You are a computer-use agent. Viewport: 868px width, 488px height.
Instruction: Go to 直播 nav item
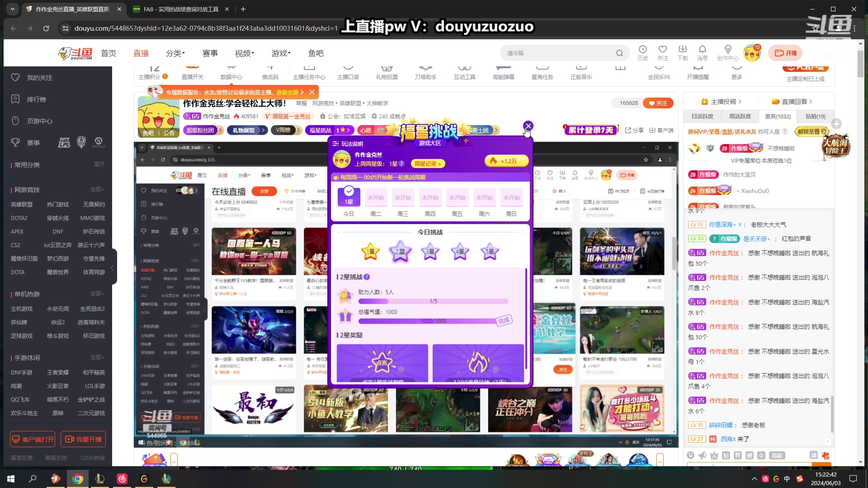click(141, 53)
